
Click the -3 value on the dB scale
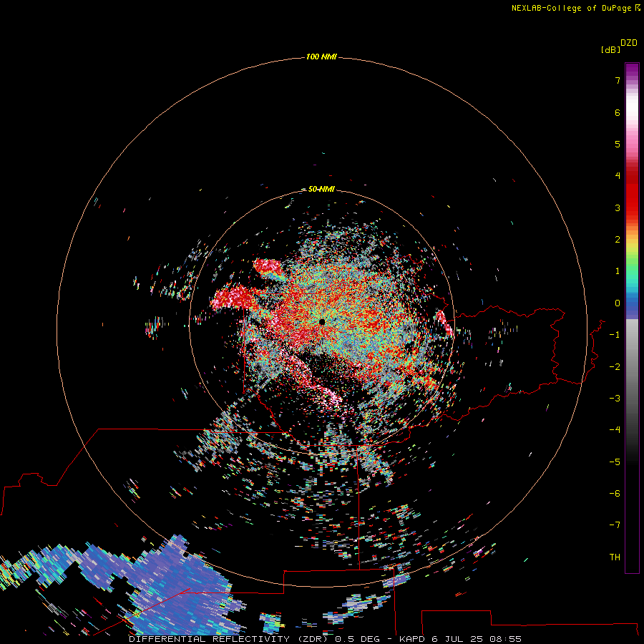[615, 399]
